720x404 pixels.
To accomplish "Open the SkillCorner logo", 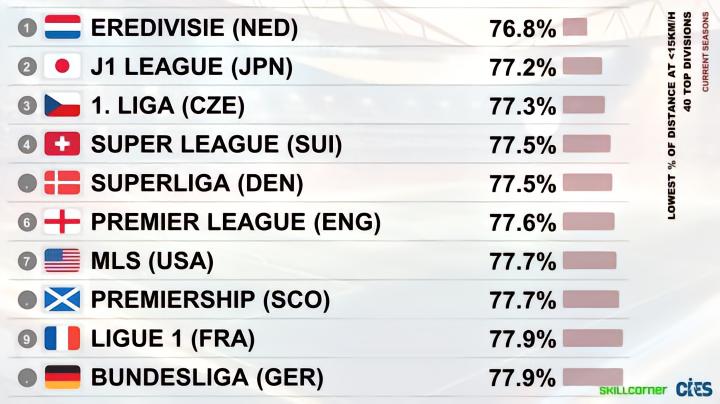I will pyautogui.click(x=633, y=390).
